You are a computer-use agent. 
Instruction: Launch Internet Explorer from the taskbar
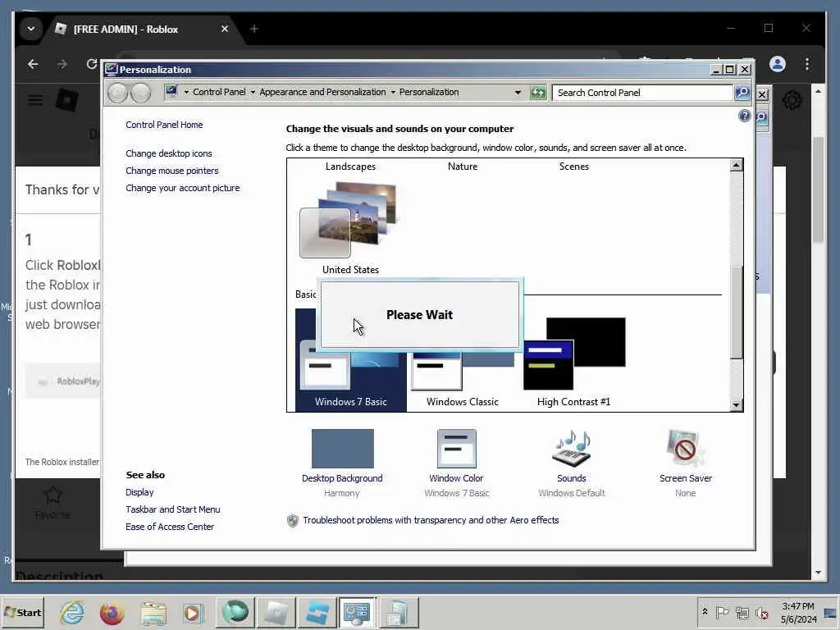(72, 613)
